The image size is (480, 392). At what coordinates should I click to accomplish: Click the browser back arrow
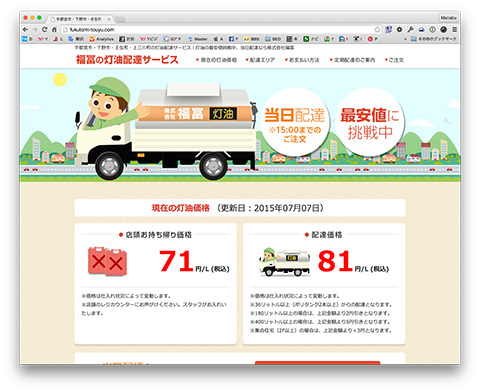click(25, 29)
